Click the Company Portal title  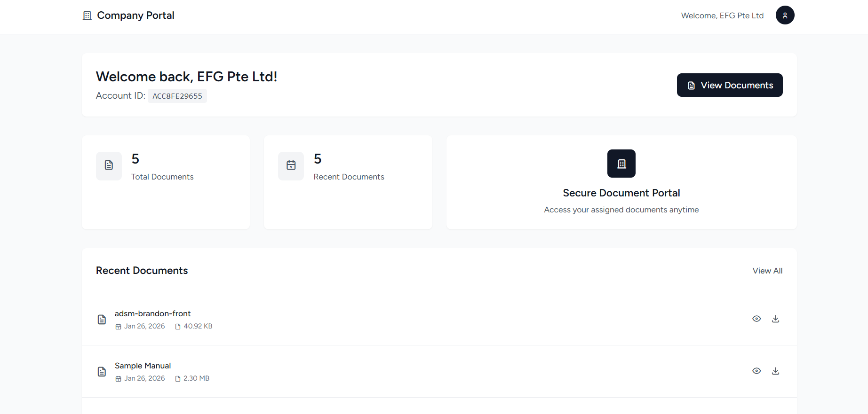(135, 16)
